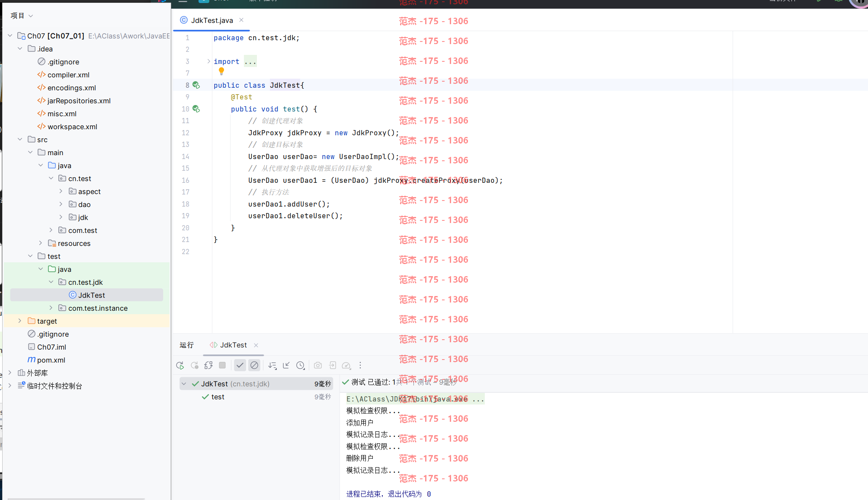
Task: Select the JdkTest run tab
Action: [234, 345]
